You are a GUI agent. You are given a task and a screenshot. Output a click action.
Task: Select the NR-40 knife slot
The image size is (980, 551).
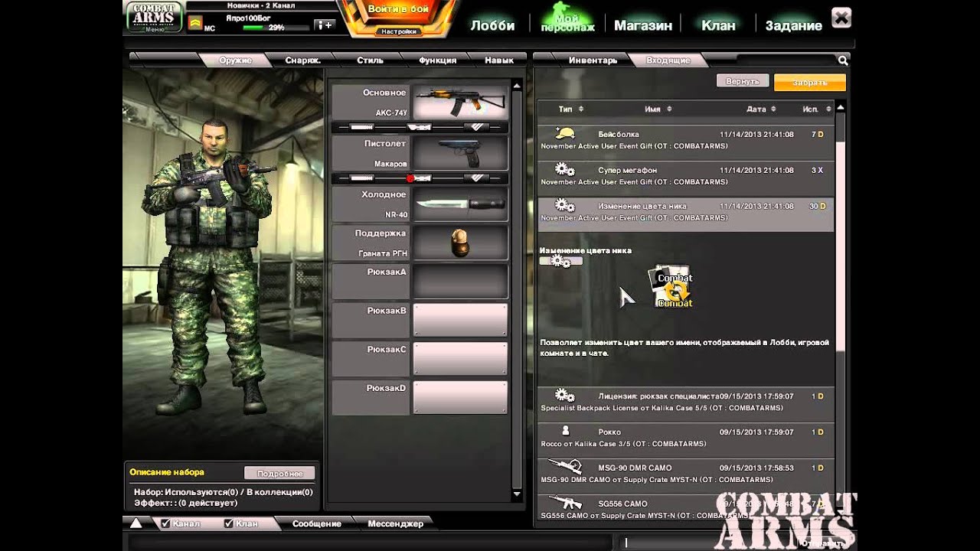pyautogui.click(x=459, y=204)
